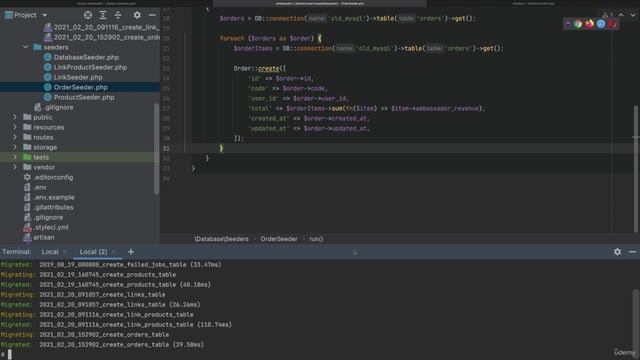Open preview in Chrome browser icon

(578, 24)
